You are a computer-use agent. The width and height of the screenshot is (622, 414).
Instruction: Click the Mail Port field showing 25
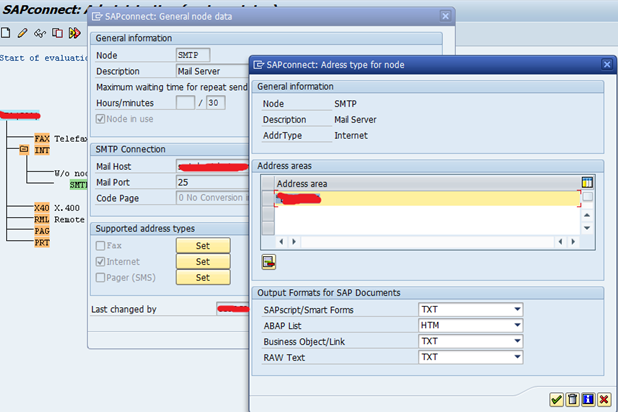click(212, 182)
